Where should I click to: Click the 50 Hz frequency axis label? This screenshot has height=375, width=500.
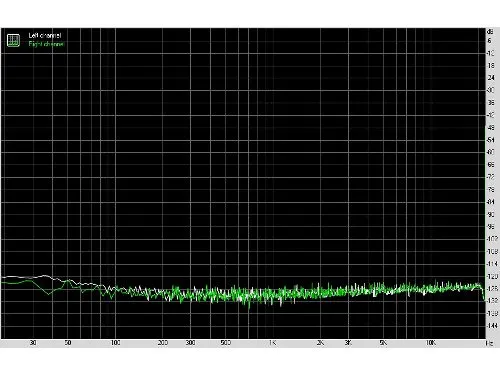click(x=68, y=343)
